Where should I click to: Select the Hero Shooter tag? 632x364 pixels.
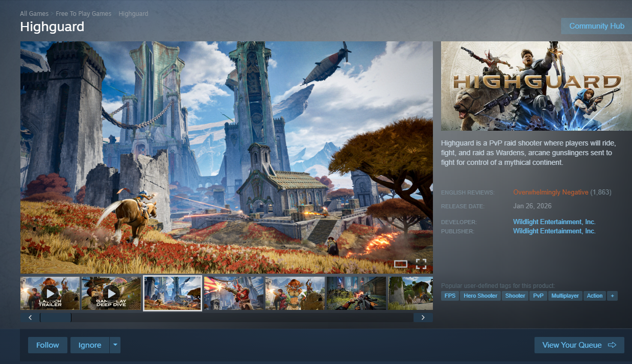click(480, 296)
